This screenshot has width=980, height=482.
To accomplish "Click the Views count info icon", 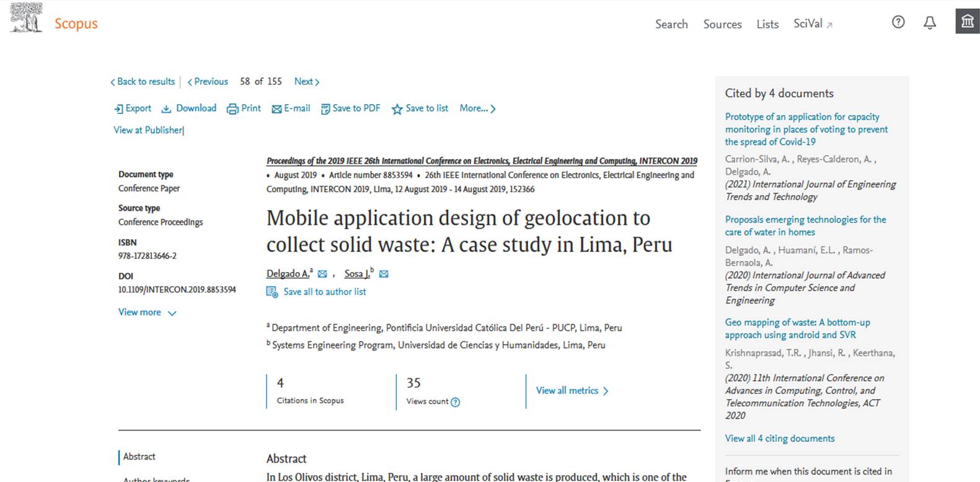I will (456, 402).
